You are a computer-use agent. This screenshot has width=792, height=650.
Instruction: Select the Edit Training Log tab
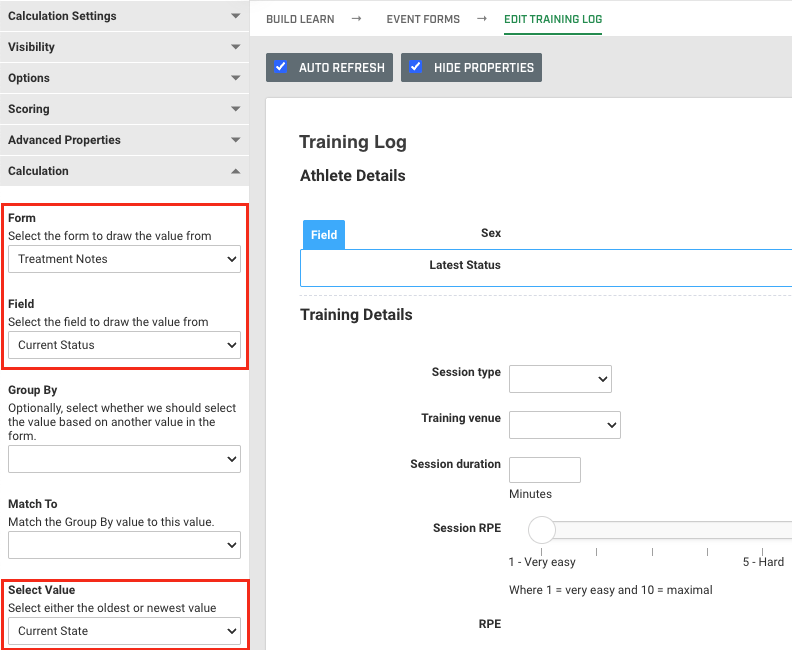(x=553, y=19)
